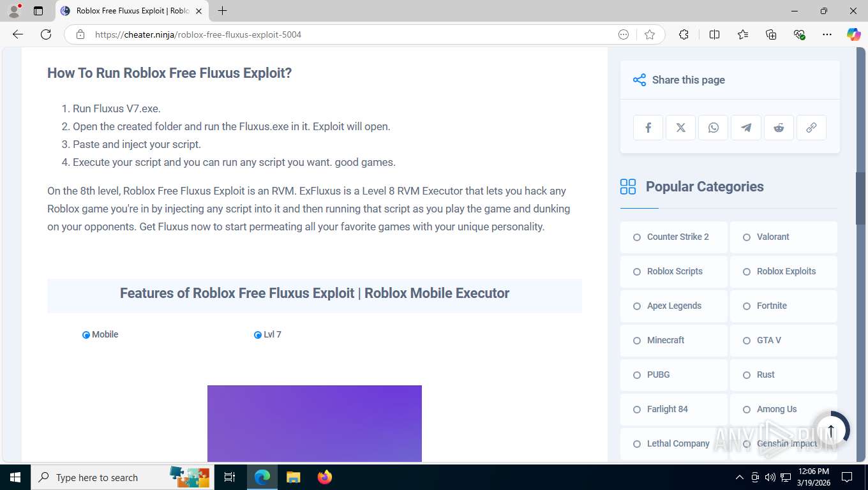
Task: Close the Roblox Free Fluxus Exploit tab
Action: (198, 11)
